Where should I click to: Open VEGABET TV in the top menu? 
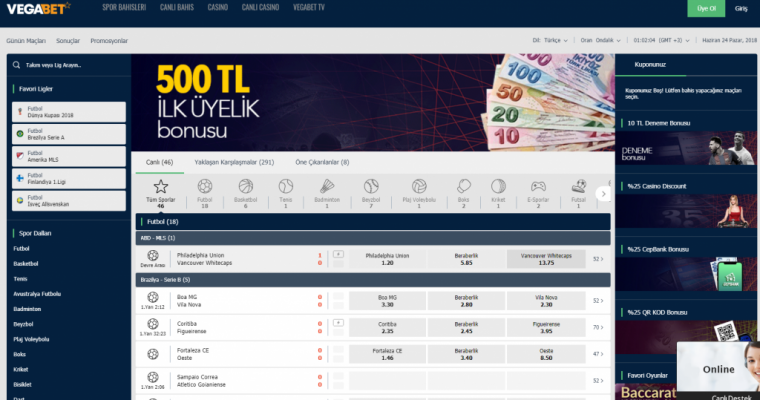coord(309,7)
